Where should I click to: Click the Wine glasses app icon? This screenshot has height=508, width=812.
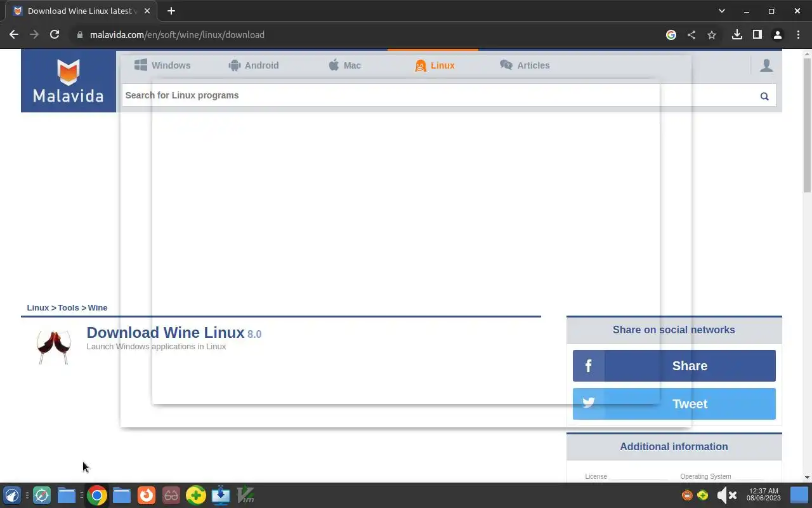coord(53,347)
